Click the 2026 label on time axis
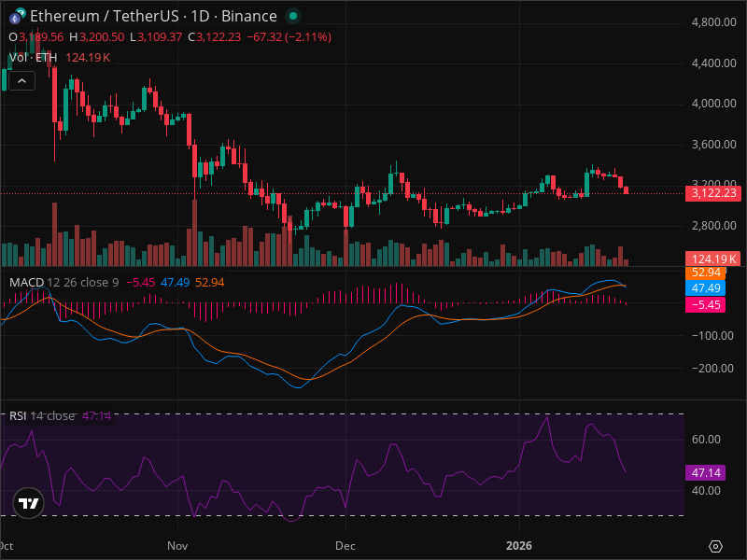 [519, 546]
